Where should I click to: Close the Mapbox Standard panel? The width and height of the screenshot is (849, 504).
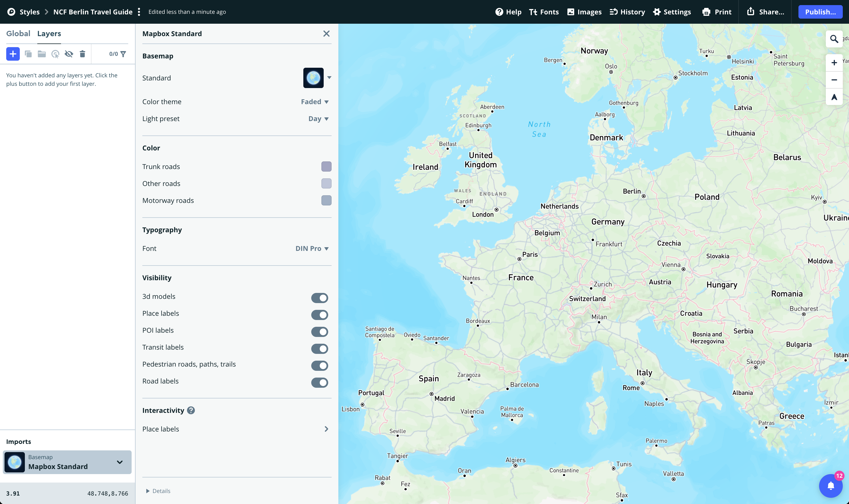326,34
